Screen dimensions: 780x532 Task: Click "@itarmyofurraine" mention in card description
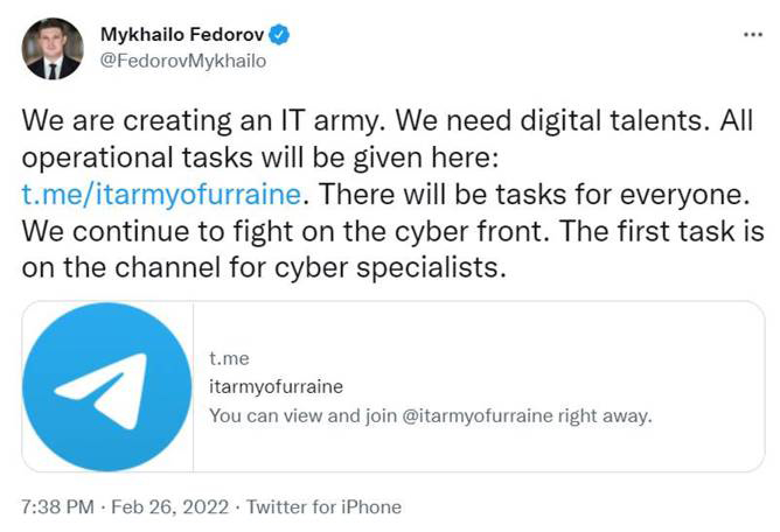pyautogui.click(x=477, y=416)
